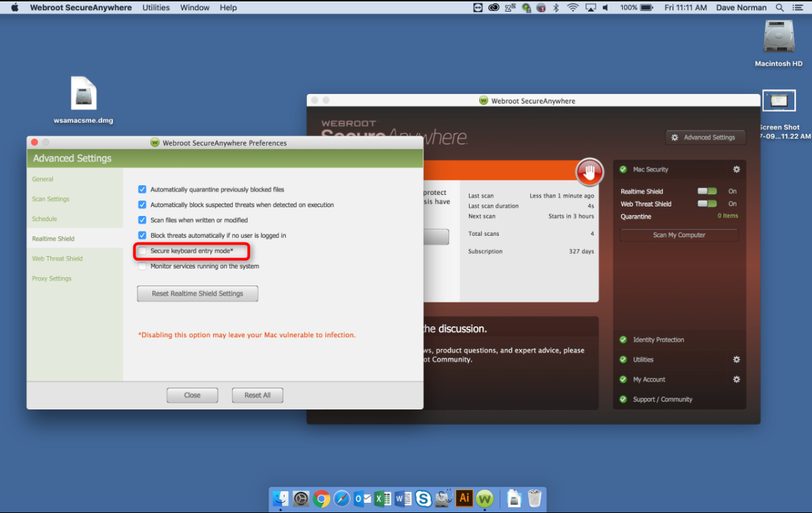Click the red hand stop icon in Webroot window

click(x=589, y=172)
